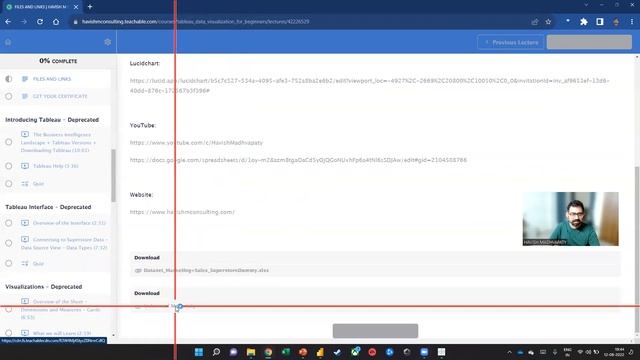Open the Google Docs spreadsheet link

pyautogui.click(x=298, y=160)
